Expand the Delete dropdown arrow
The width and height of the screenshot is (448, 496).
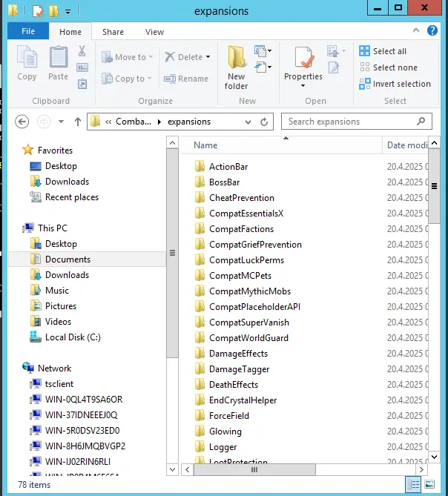pos(208,57)
